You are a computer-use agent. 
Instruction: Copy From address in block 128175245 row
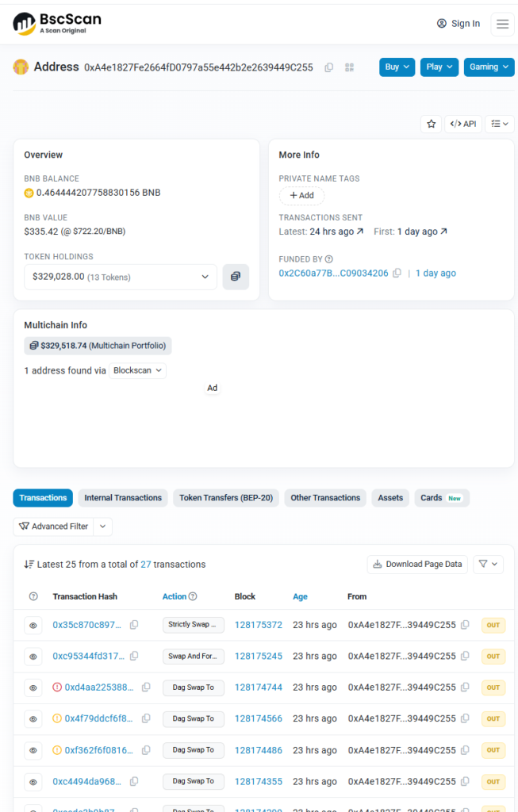(x=465, y=656)
